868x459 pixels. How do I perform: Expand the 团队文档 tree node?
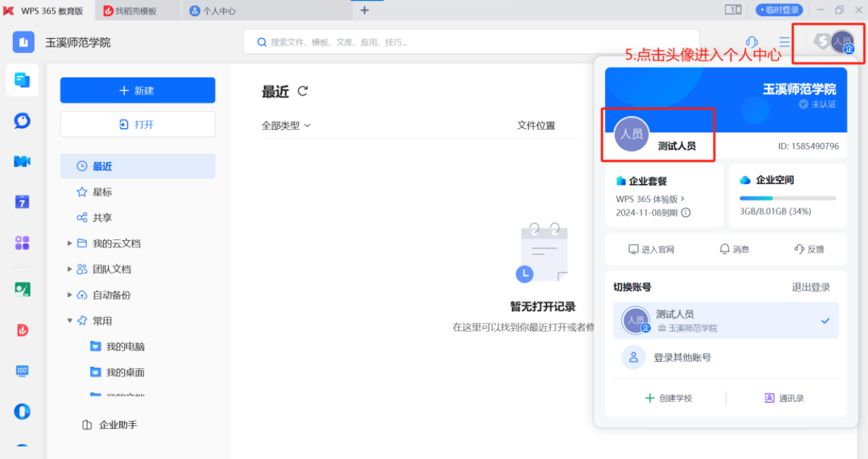[69, 269]
